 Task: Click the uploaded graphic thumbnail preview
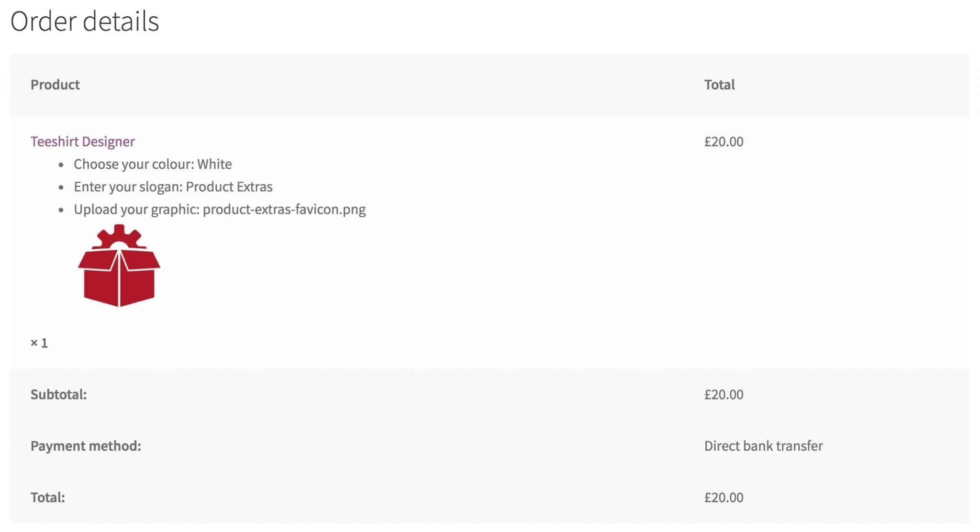click(x=119, y=266)
